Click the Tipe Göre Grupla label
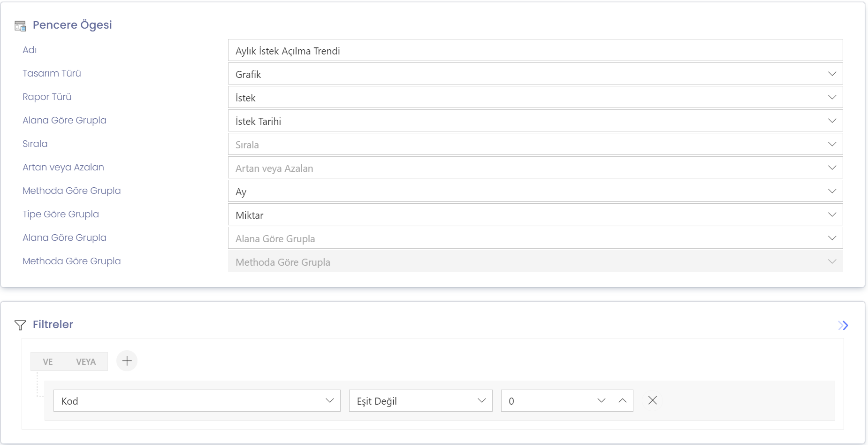 pyautogui.click(x=61, y=214)
